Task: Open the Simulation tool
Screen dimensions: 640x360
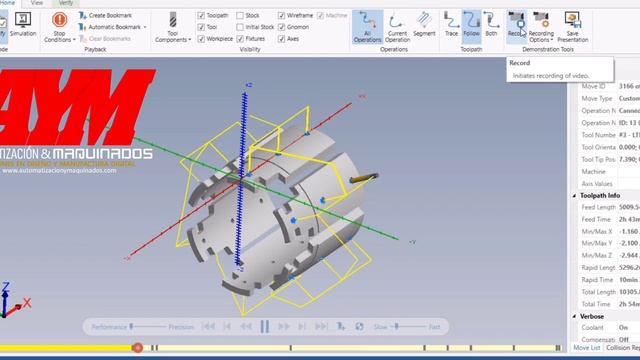Action: [23, 24]
